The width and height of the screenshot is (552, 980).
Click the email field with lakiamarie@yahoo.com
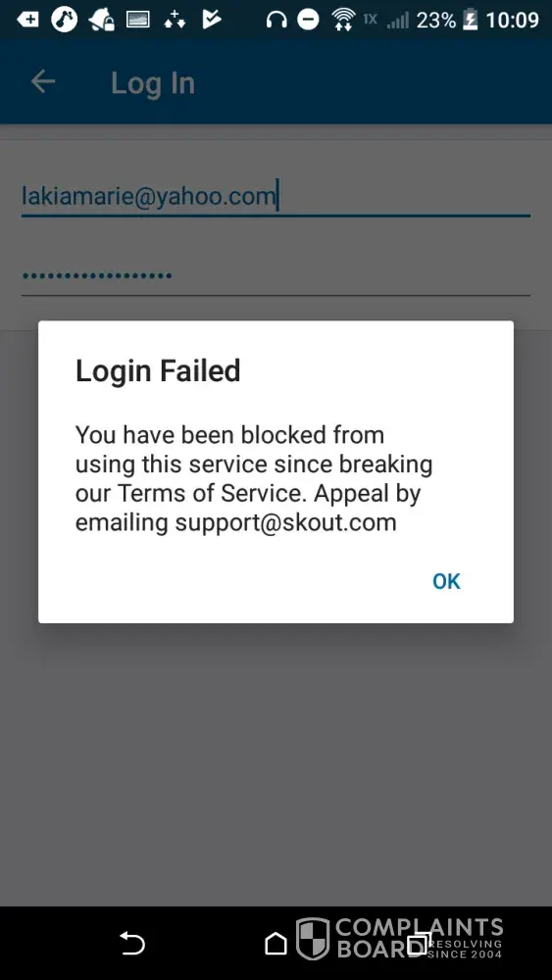276,196
